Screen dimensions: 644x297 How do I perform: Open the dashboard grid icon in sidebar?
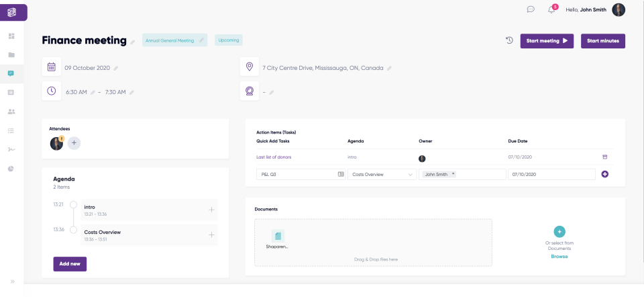[11, 36]
